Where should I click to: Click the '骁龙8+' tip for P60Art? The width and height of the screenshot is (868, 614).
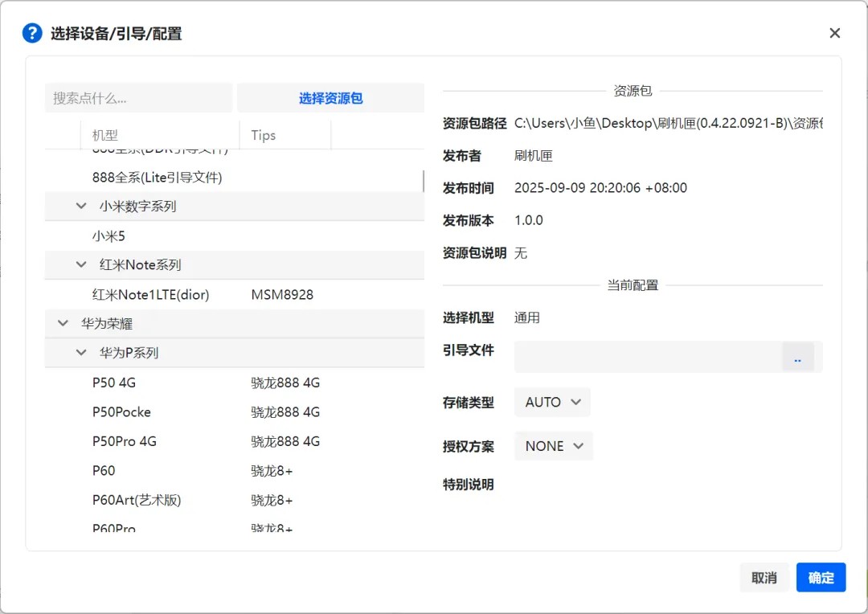click(x=272, y=500)
